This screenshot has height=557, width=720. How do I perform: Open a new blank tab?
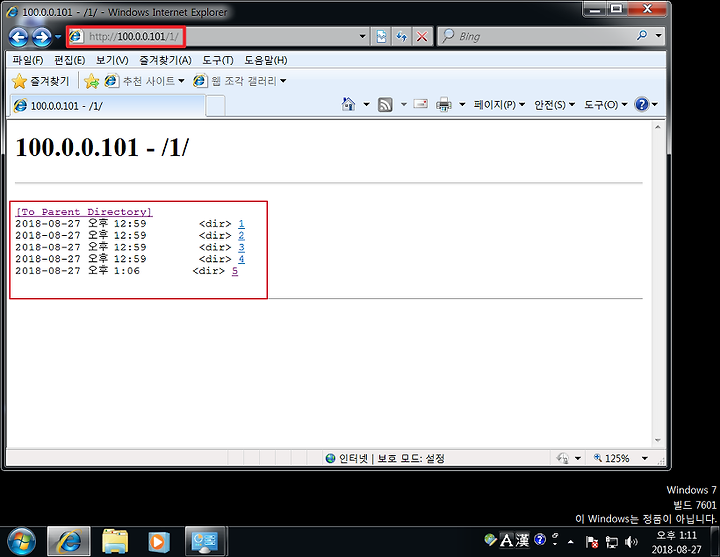[215, 106]
